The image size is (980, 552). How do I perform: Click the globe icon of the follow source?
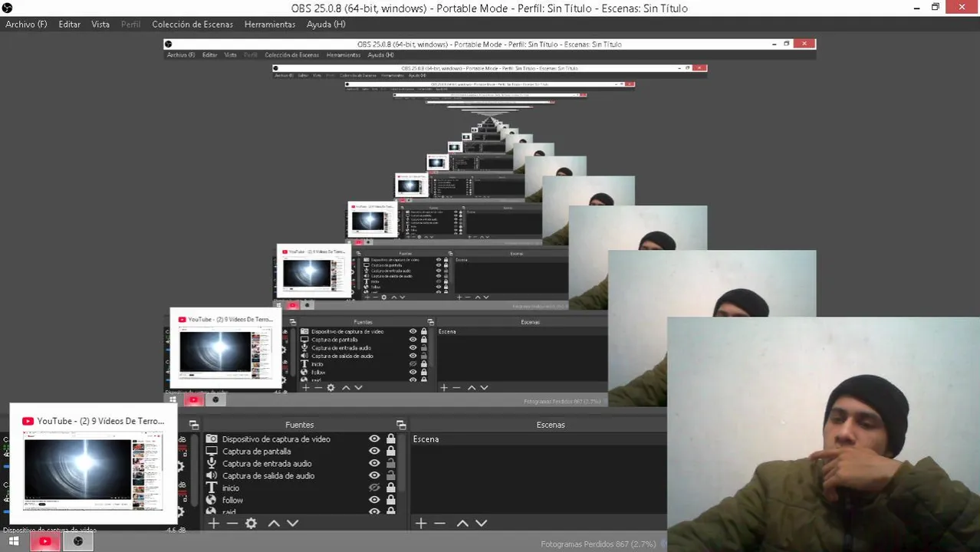coord(212,501)
